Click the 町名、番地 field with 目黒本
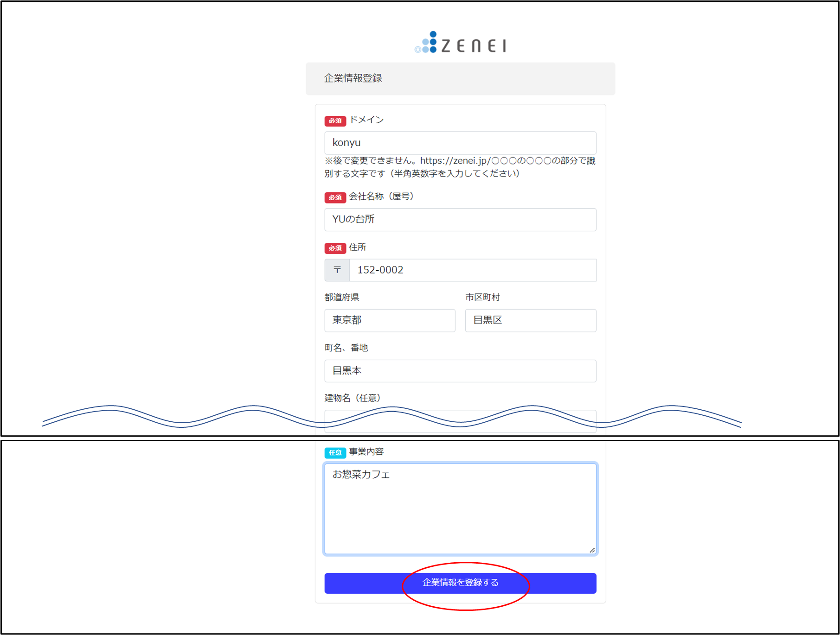This screenshot has width=840, height=635. (460, 371)
